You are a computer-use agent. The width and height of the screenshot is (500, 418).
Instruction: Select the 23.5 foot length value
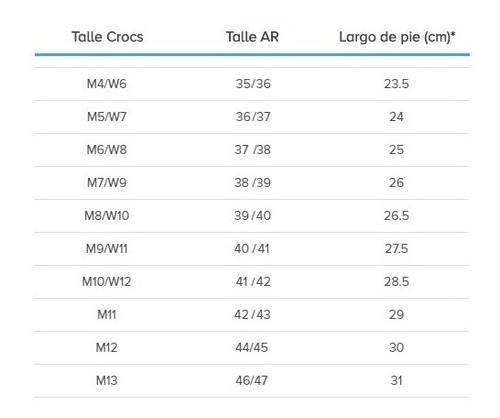396,84
